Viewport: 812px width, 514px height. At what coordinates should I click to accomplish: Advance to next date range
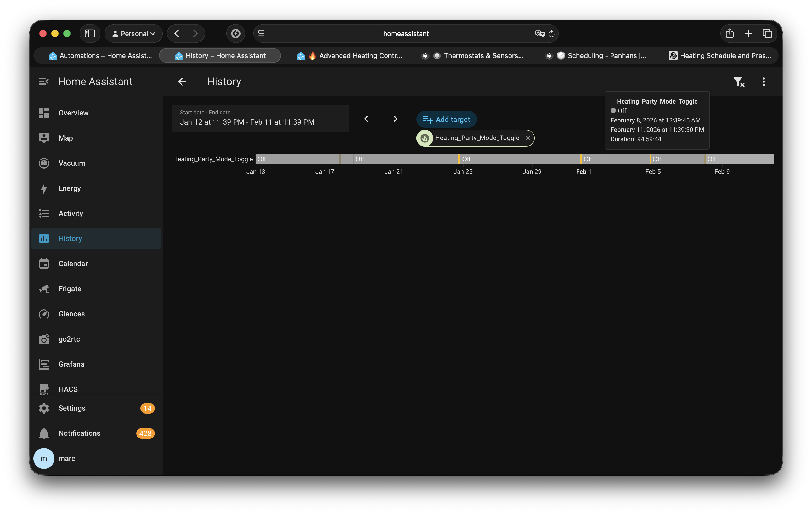pyautogui.click(x=395, y=119)
